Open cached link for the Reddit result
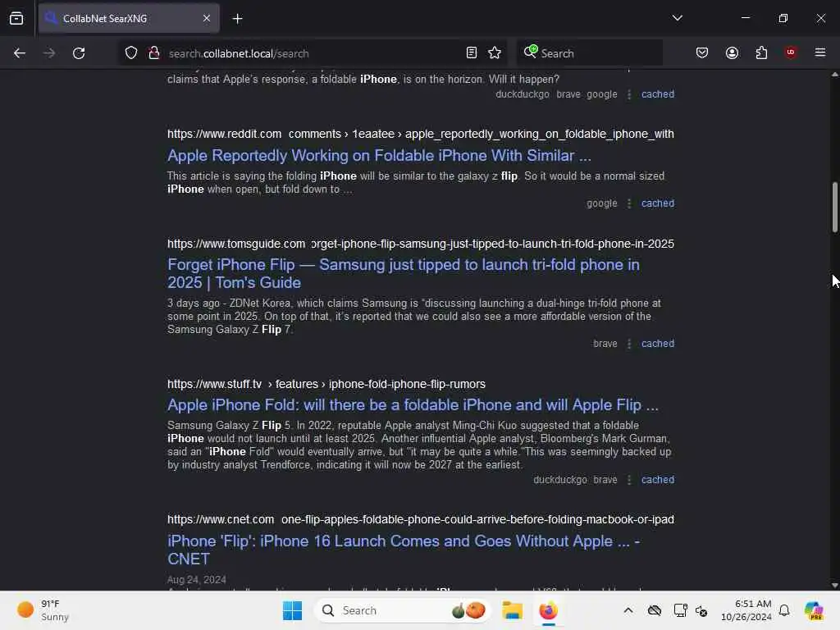 tap(658, 203)
